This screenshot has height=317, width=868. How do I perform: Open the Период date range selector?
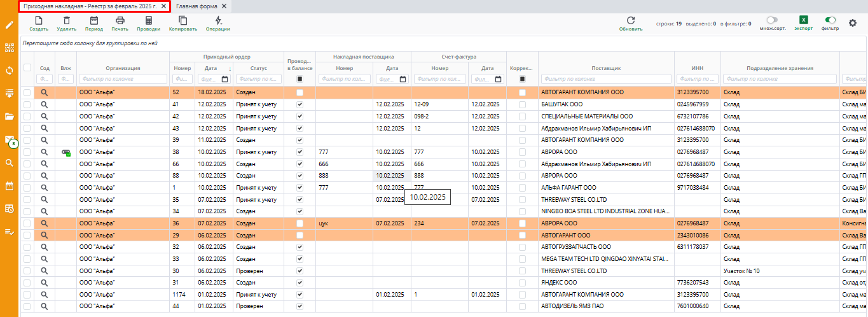click(x=93, y=21)
